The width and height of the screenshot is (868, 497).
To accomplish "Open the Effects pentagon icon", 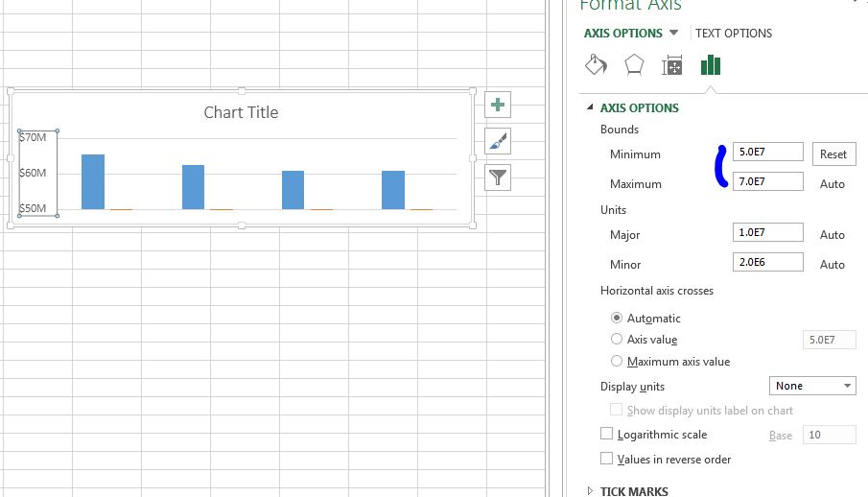I will click(634, 65).
